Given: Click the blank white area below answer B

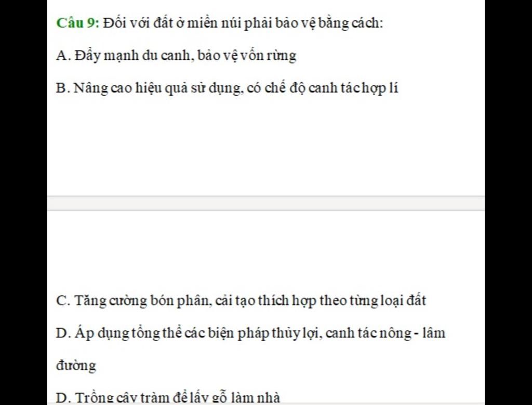Looking at the screenshot, I should [266, 146].
